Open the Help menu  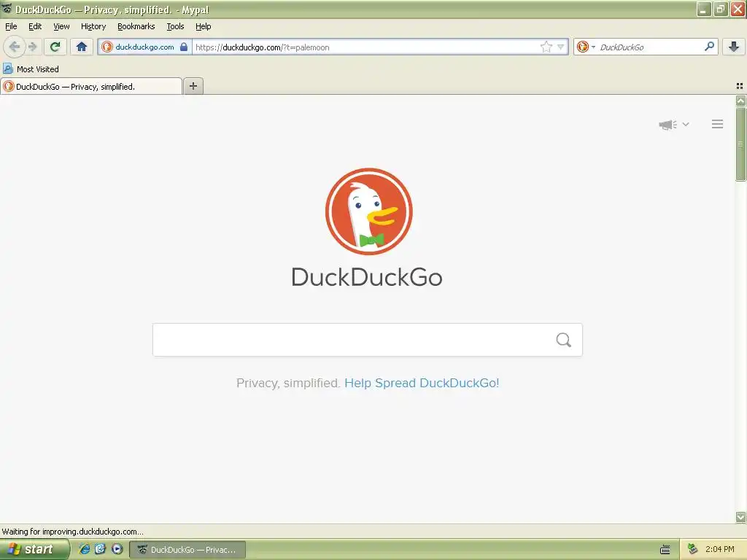pos(204,26)
